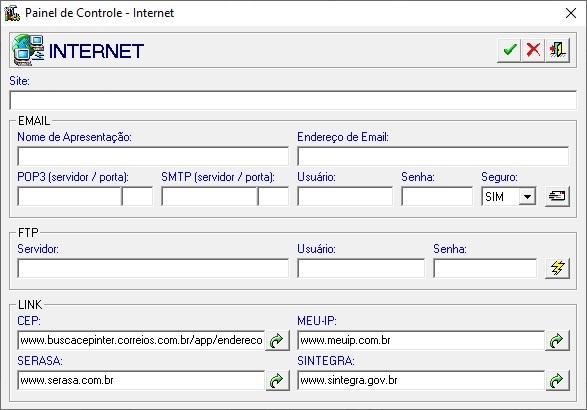Open the CEP link with green arrow
The image size is (587, 410).
[x=277, y=340]
